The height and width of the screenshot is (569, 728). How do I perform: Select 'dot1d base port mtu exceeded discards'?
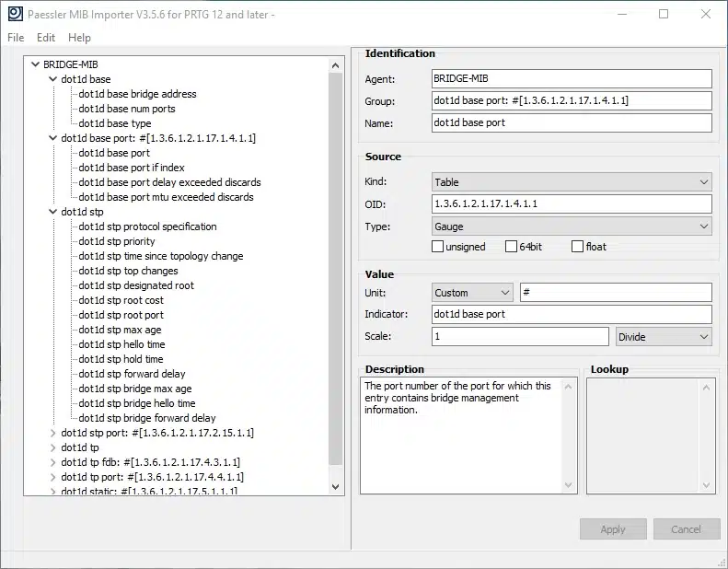(x=166, y=197)
